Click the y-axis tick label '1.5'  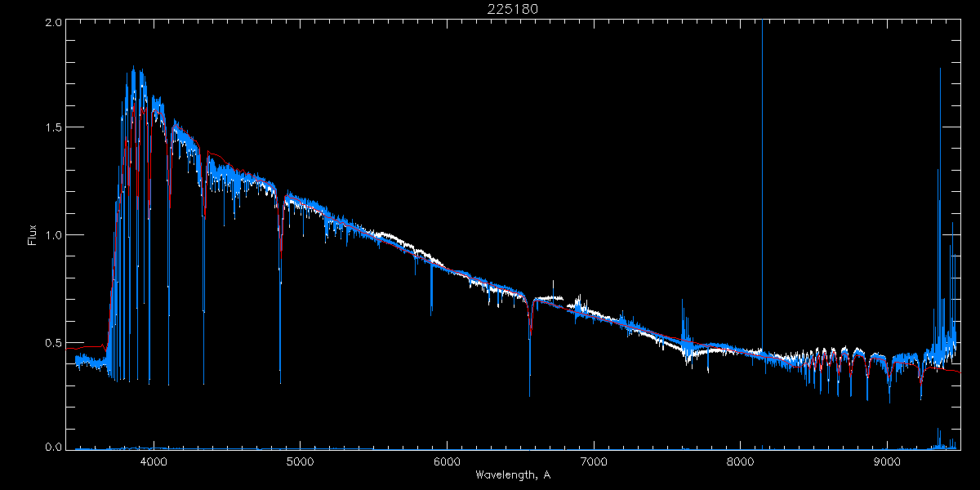tap(52, 127)
